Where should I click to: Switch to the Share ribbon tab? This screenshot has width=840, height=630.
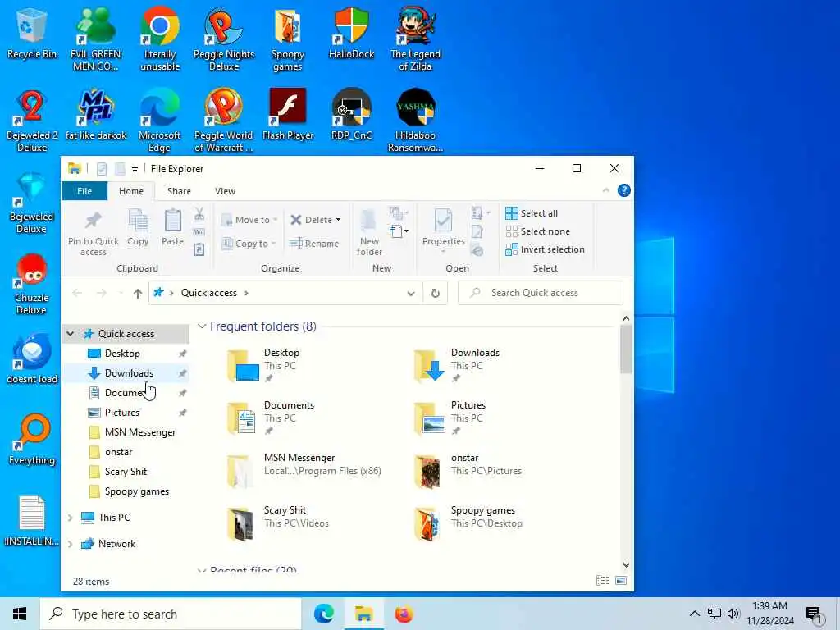[179, 191]
